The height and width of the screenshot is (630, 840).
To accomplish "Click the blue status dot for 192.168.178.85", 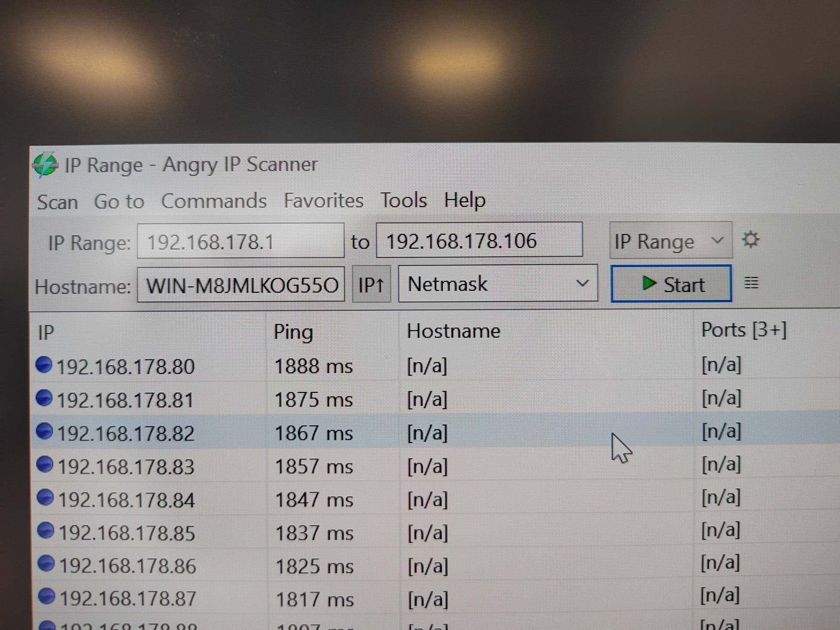I will point(46,531).
